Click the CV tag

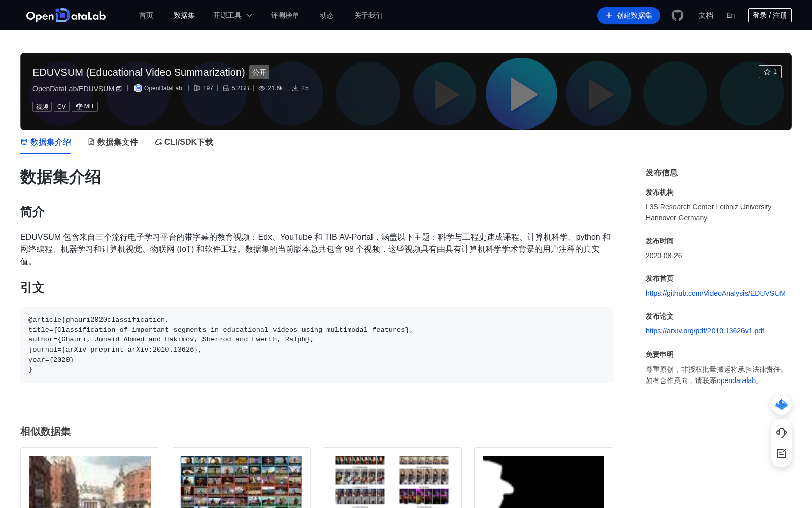(61, 107)
